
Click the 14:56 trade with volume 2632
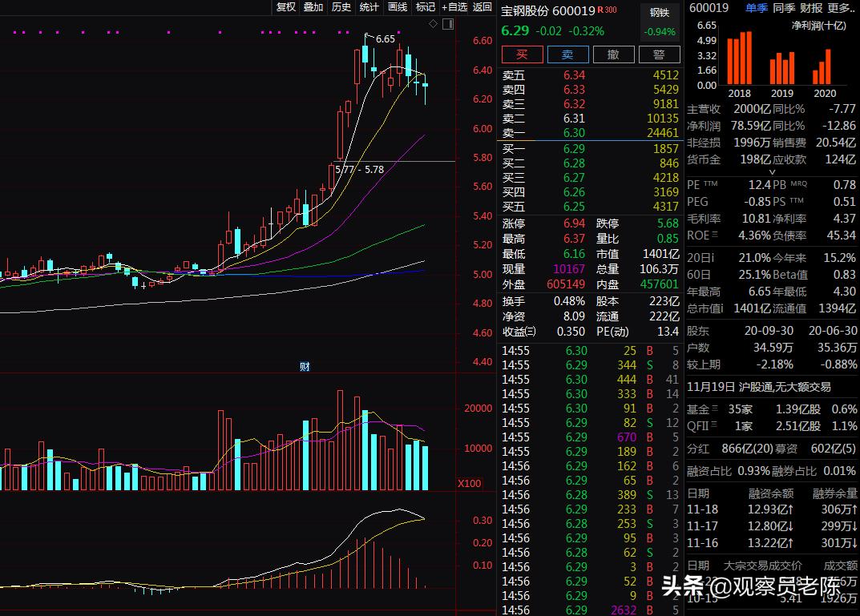pyautogui.click(x=591, y=610)
